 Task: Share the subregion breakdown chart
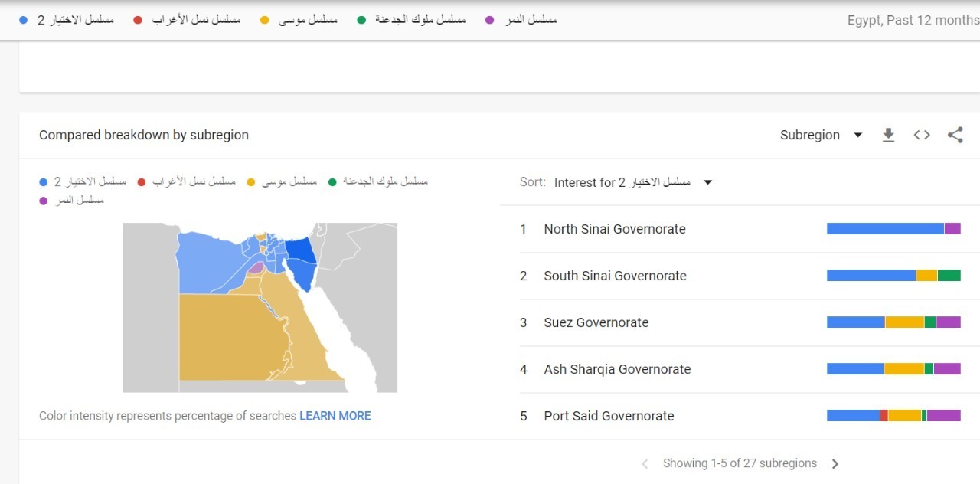(955, 136)
